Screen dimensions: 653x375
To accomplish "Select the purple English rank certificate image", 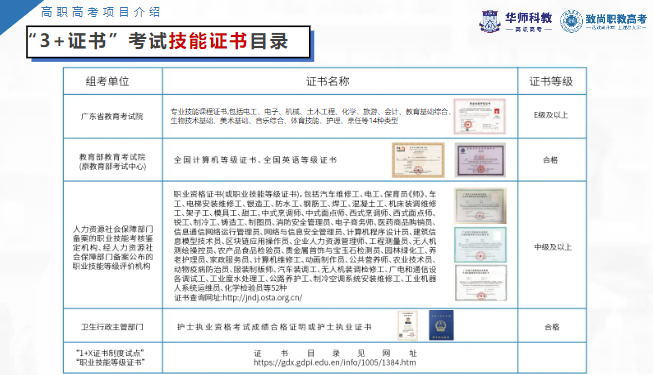I will pyautogui.click(x=480, y=160).
